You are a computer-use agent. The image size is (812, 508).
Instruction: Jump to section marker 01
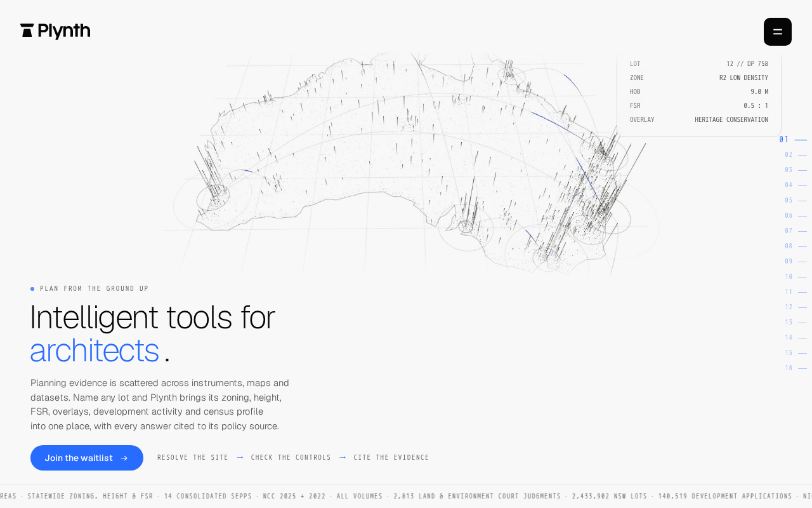[793, 140]
